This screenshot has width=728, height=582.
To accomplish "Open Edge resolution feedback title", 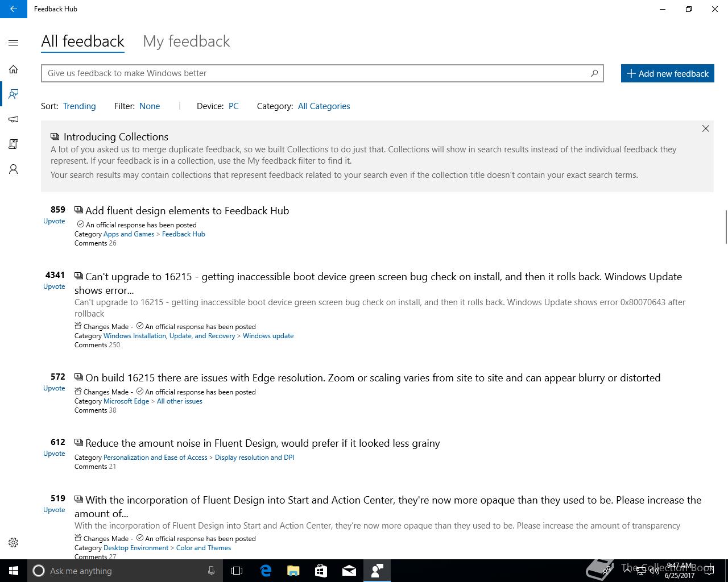I will point(373,378).
